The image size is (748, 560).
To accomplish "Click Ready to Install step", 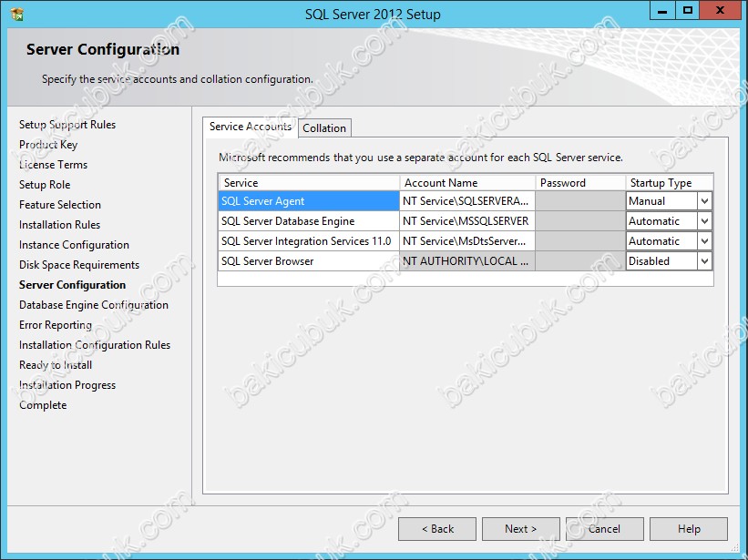I will tap(56, 364).
